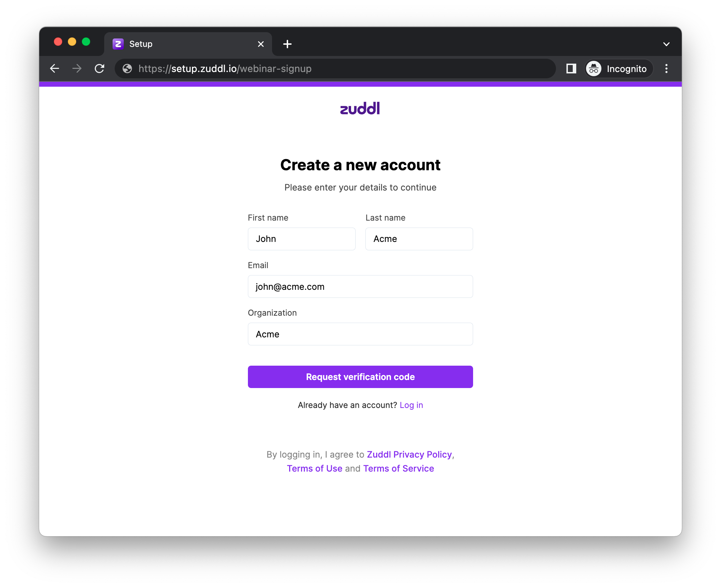Open the browser three-dot menu
This screenshot has width=721, height=588.
(666, 69)
